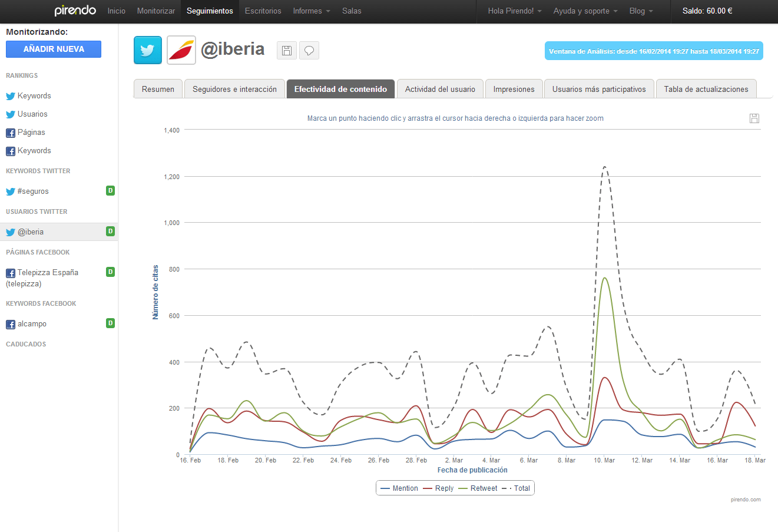Click the save disk icon next to @iberia
Screen dimensions: 778x532
click(x=287, y=51)
